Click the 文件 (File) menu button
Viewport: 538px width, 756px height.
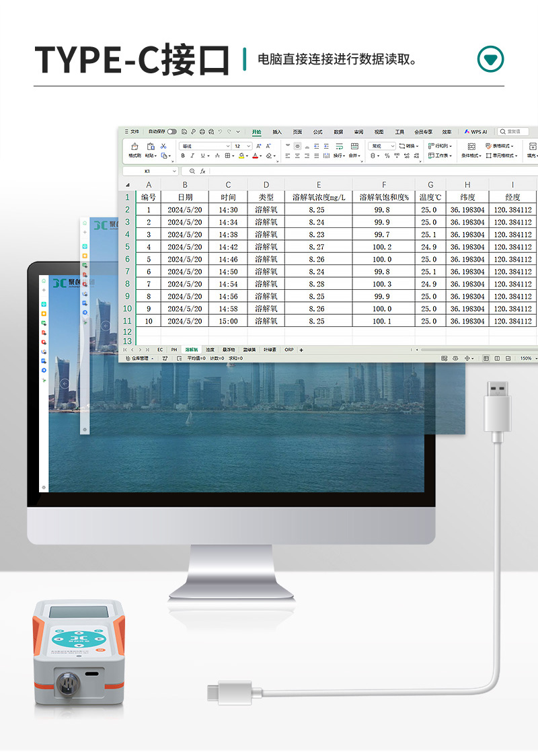click(132, 132)
